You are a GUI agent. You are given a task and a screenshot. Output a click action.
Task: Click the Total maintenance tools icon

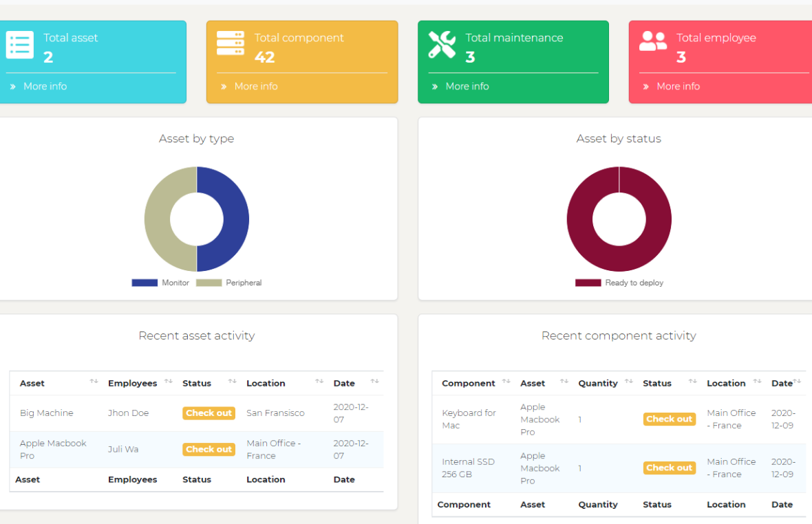tap(442, 44)
